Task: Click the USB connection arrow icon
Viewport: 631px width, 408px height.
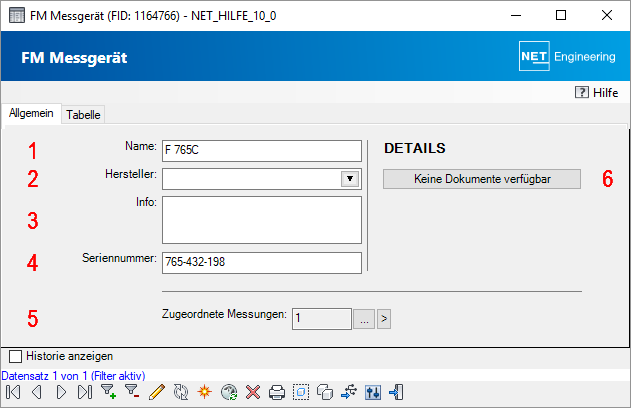Action: click(x=349, y=392)
